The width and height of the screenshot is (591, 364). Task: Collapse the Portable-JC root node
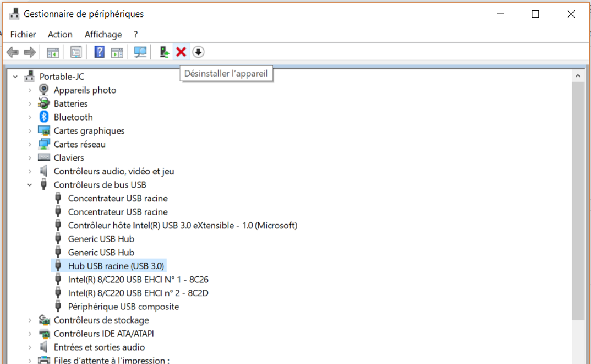(x=16, y=77)
